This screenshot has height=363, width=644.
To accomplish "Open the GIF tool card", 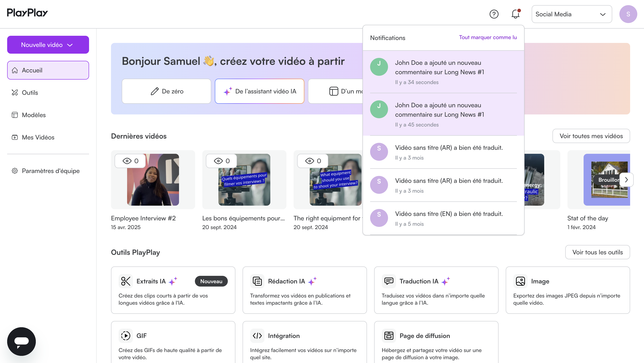I will [173, 342].
